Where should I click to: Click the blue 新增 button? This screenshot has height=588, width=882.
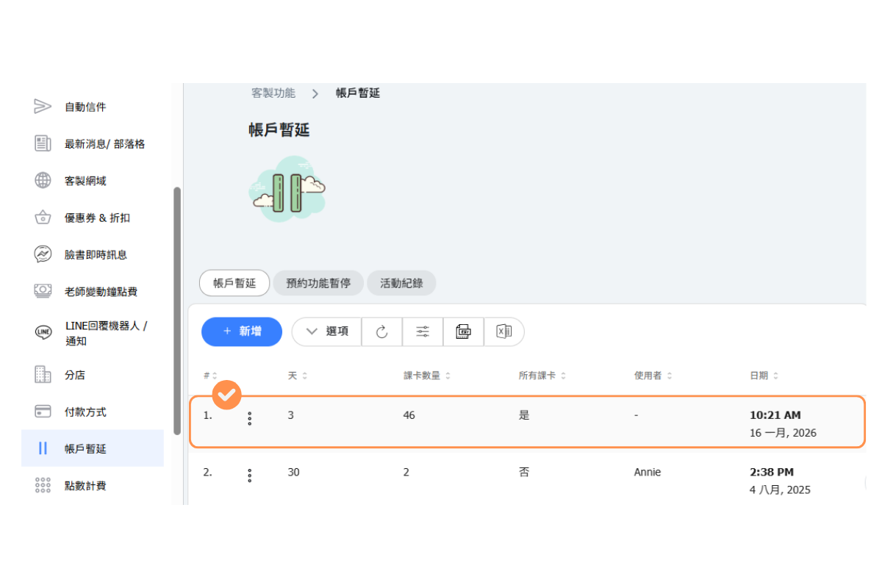[242, 331]
